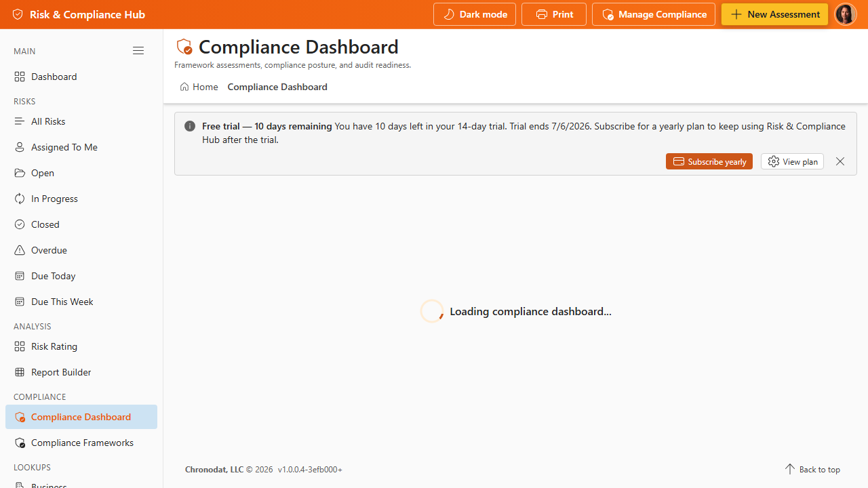Click the Dark mode moon icon

pyautogui.click(x=449, y=14)
